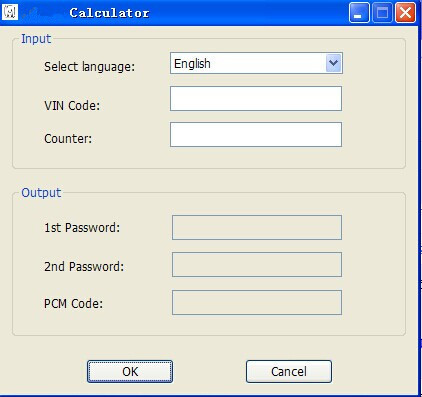Focus the Counter input field
The height and width of the screenshot is (397, 422).
[256, 134]
